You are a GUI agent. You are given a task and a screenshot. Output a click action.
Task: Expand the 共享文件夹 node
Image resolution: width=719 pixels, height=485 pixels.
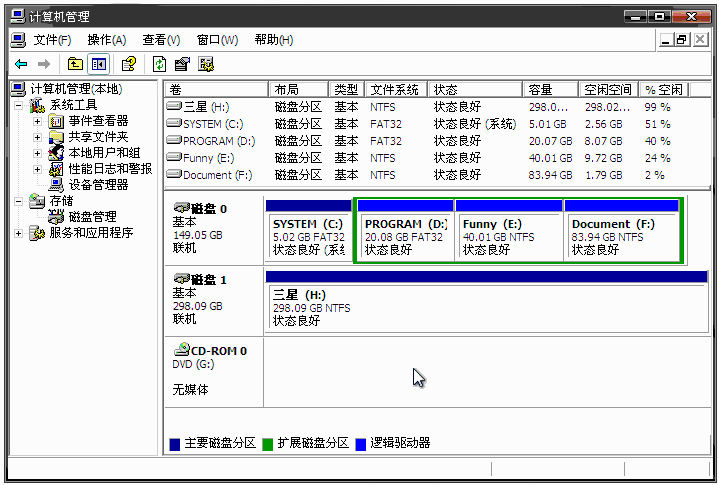[x=38, y=138]
